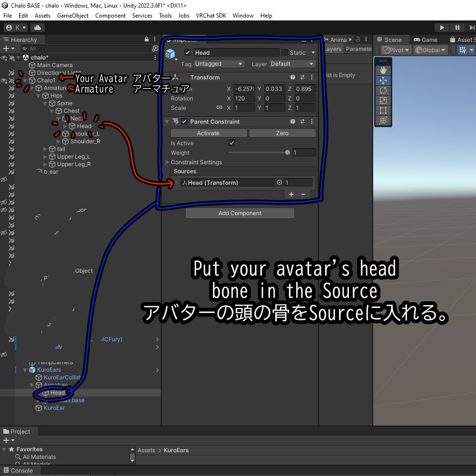This screenshot has width=476, height=476.
Task: Open the Hierarchy create plus menu
Action: [9, 49]
